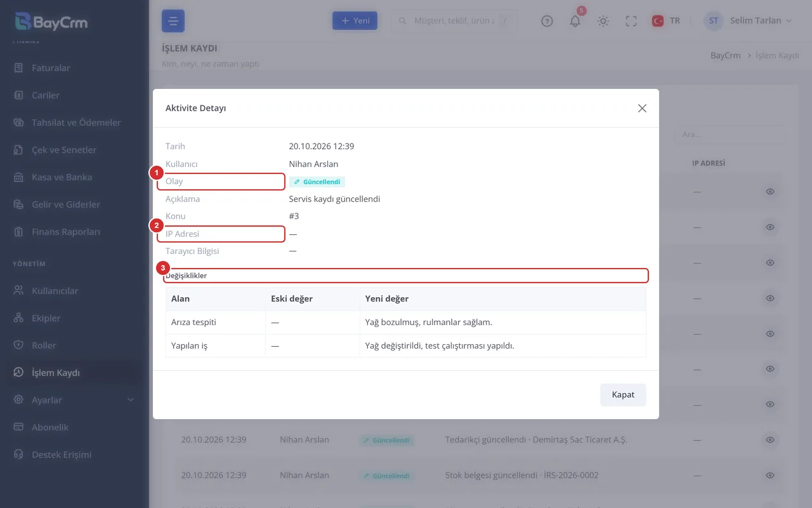The height and width of the screenshot is (508, 812).
Task: Click the Ekipler sidebar icon
Action: 19,318
